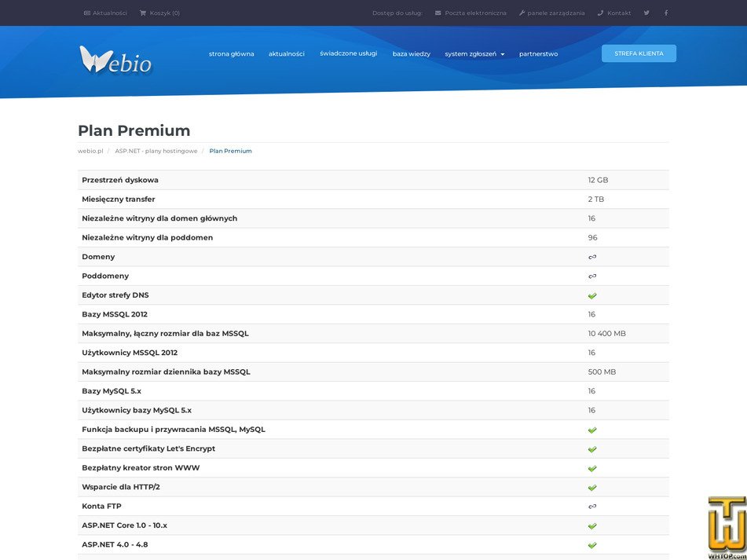
Task: Open panele zarządzania link
Action: pyautogui.click(x=551, y=13)
